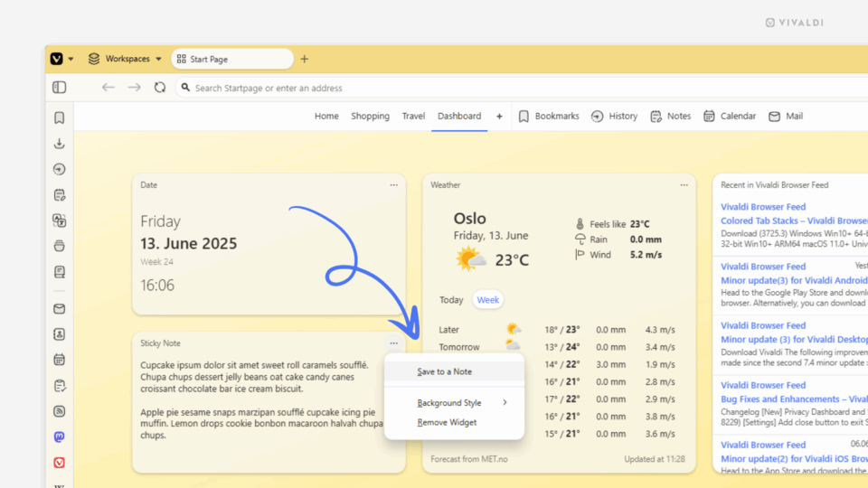Viewport: 868px width, 488px height.
Task: Click Sticky Note widget three-dot options
Action: (393, 343)
